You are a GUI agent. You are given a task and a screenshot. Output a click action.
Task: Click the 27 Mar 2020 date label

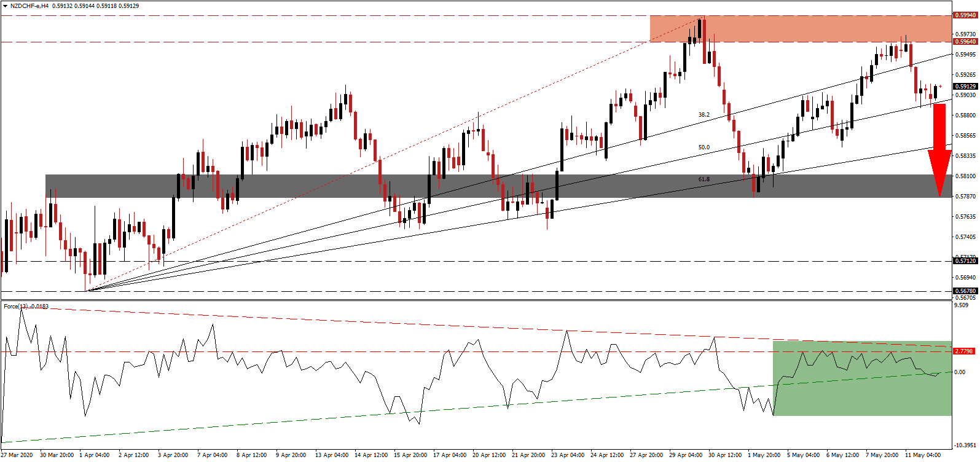point(18,455)
